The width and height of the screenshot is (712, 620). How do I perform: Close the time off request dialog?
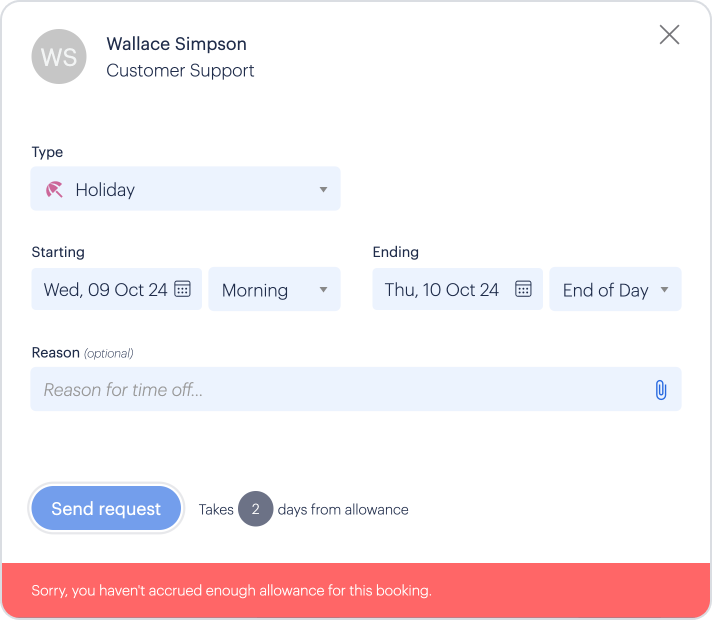pyautogui.click(x=669, y=35)
